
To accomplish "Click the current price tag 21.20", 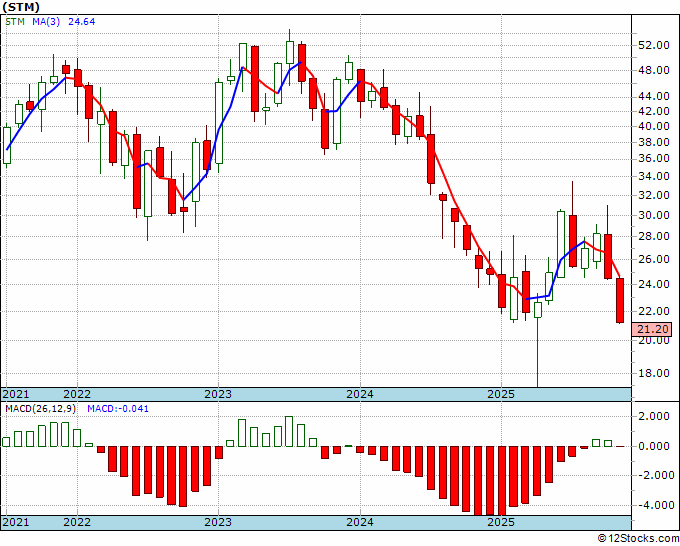I will (x=652, y=329).
